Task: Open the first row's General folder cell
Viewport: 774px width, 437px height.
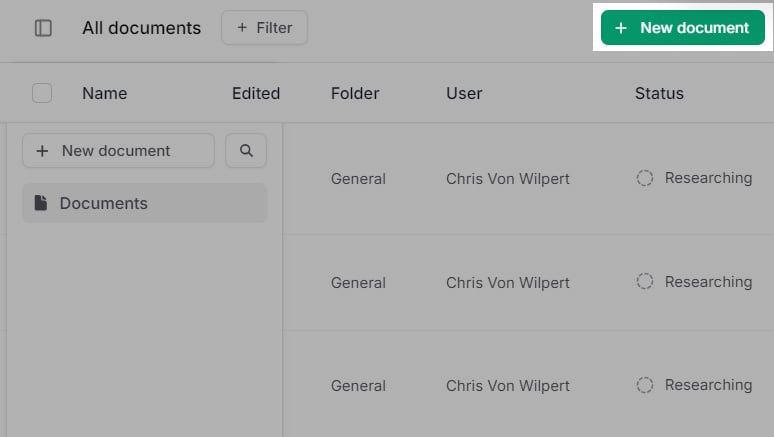Action: (358, 178)
